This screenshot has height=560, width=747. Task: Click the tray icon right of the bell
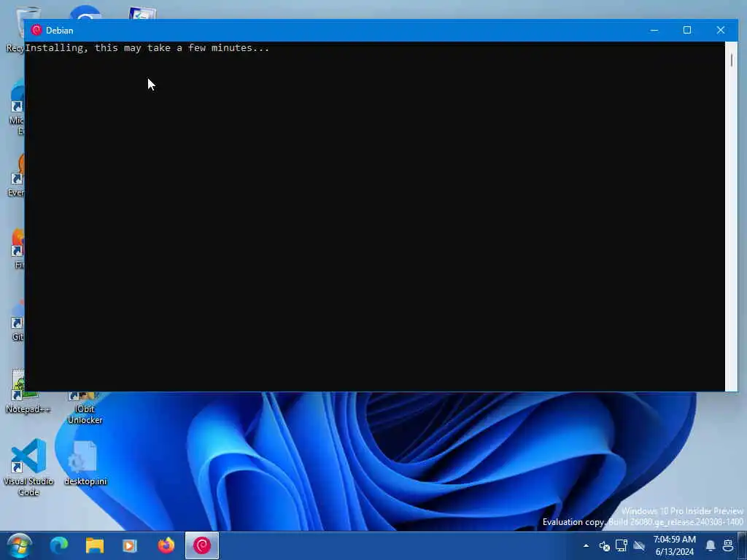[x=727, y=545]
